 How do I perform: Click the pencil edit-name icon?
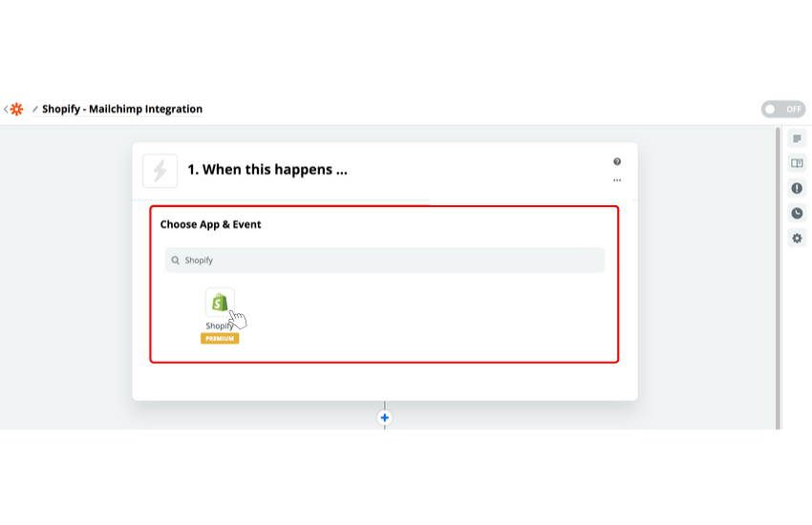(35, 109)
